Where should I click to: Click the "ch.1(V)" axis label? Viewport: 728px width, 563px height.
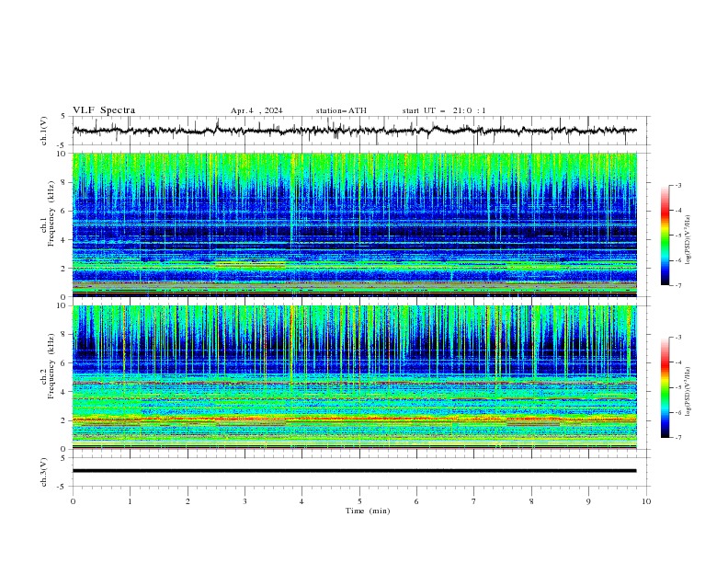44,131
